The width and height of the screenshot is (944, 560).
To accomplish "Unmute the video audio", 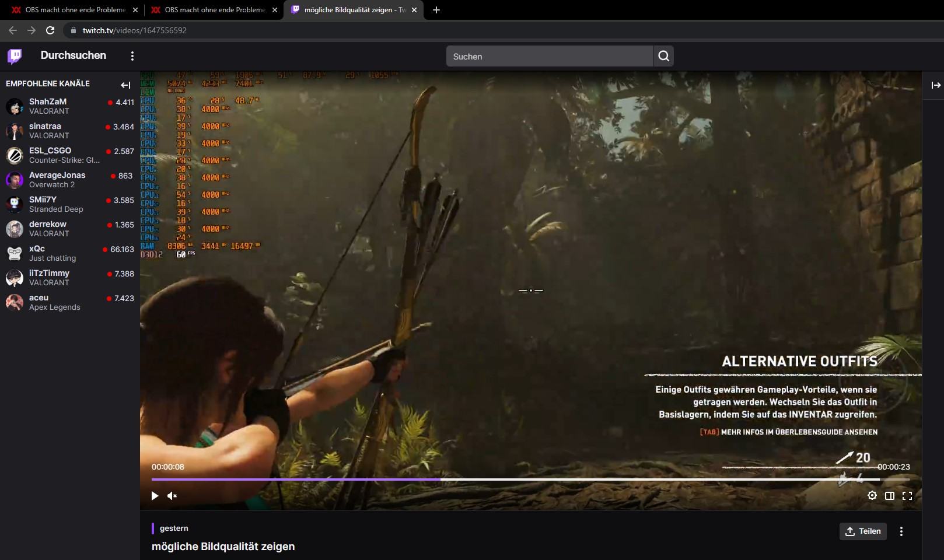I will tap(172, 496).
